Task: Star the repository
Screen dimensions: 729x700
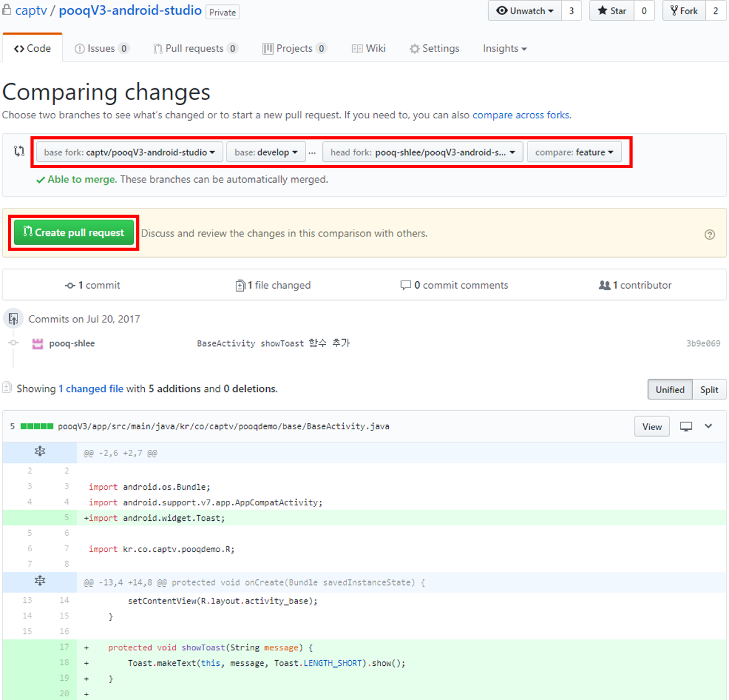Action: [x=612, y=11]
